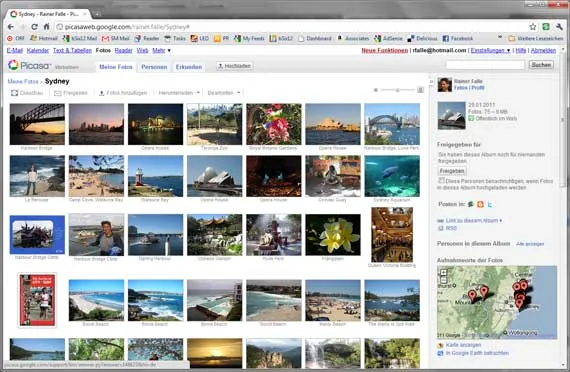
Task: Click the Alle anzeigen link
Action: point(530,244)
